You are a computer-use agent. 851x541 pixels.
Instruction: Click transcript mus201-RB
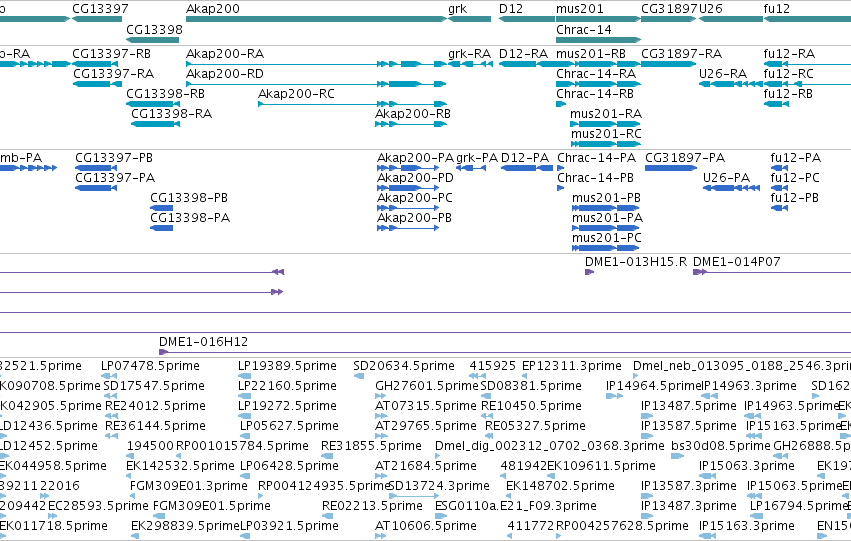tap(599, 64)
